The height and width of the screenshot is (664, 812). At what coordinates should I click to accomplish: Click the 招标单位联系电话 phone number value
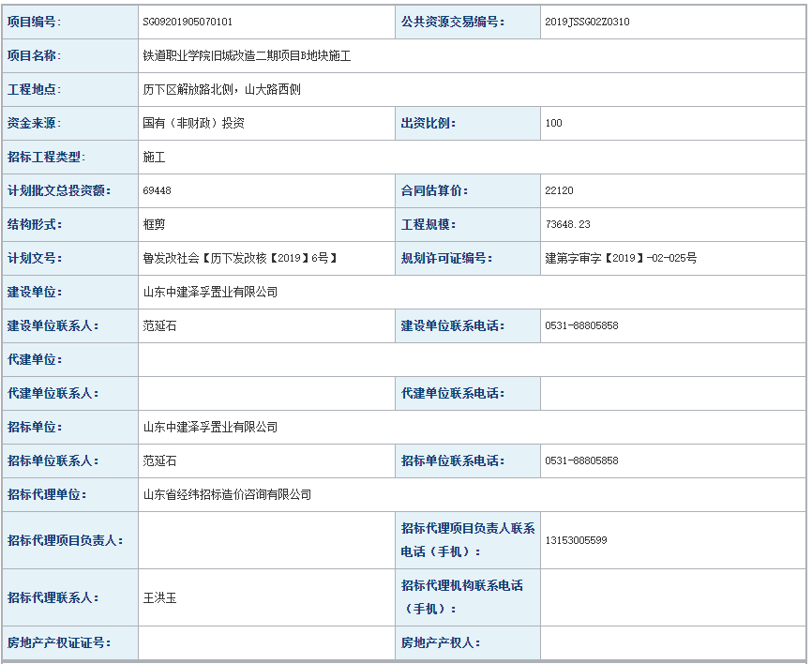[x=581, y=460]
